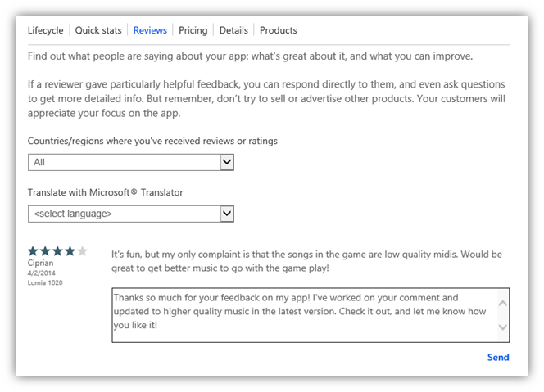This screenshot has height=392, width=544.
Task: Click the fourth filled rating star
Action: tap(70, 251)
